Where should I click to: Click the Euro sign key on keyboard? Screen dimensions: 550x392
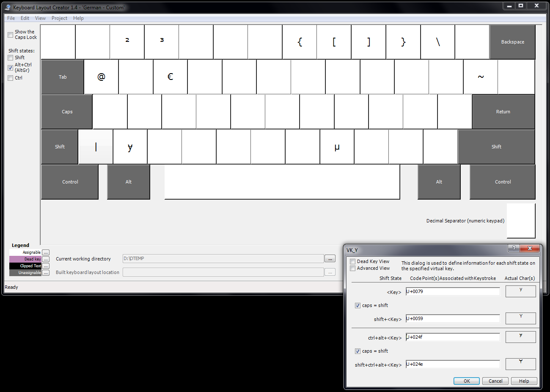170,77
